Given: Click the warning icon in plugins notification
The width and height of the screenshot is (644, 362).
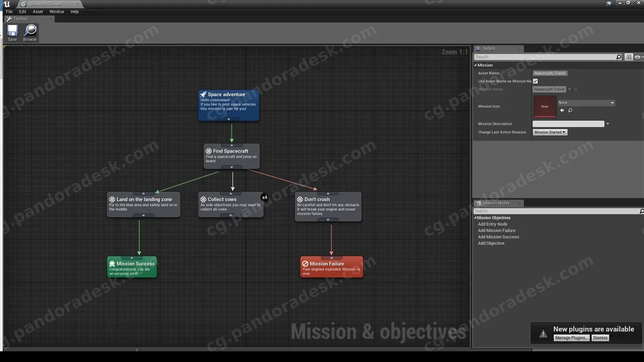Looking at the screenshot, I should point(543,333).
